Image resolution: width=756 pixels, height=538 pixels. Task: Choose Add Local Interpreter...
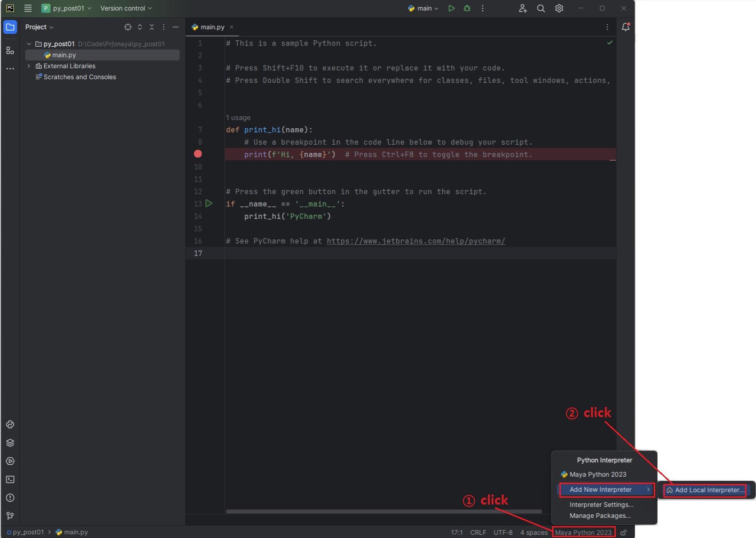[705, 490]
